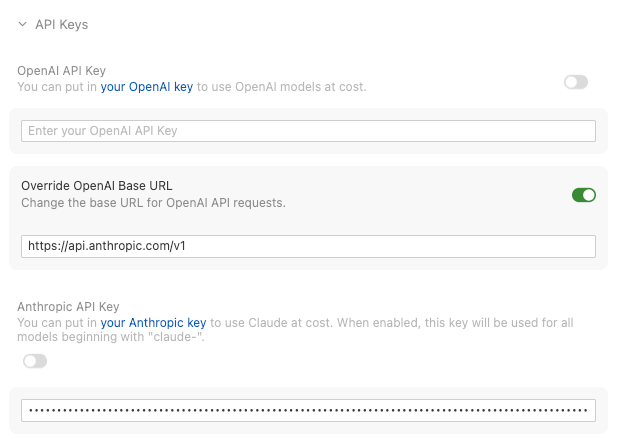Disable the Override OpenAI Base URL switch
628x439 pixels.
tap(584, 195)
